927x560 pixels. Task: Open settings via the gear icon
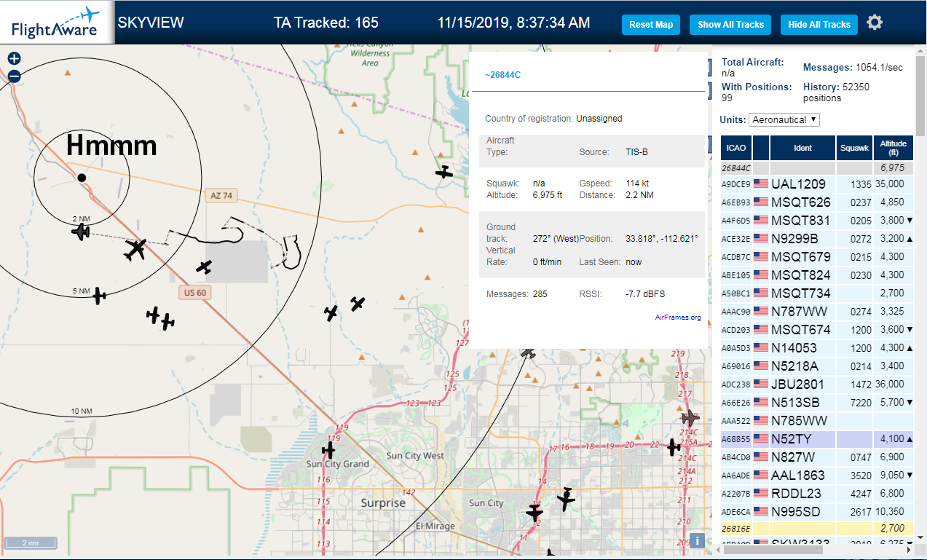[x=875, y=23]
